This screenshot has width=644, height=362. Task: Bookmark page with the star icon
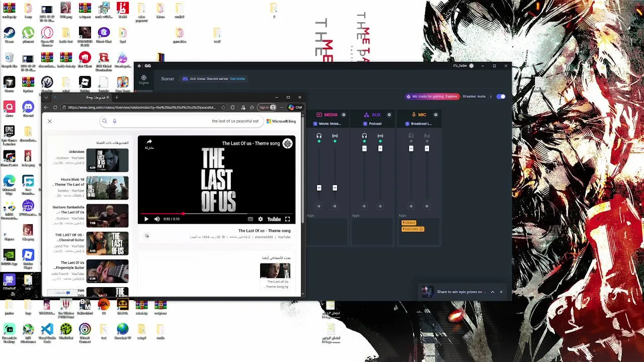[x=223, y=107]
